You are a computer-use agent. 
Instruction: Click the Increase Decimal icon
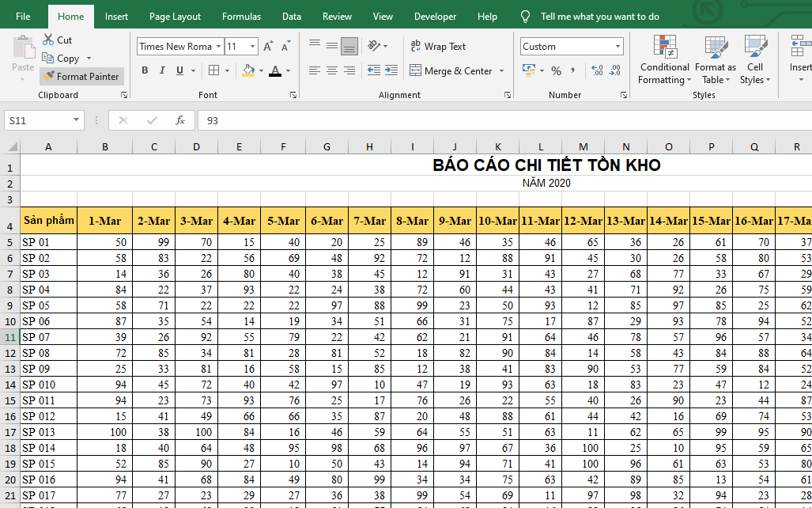click(x=596, y=70)
